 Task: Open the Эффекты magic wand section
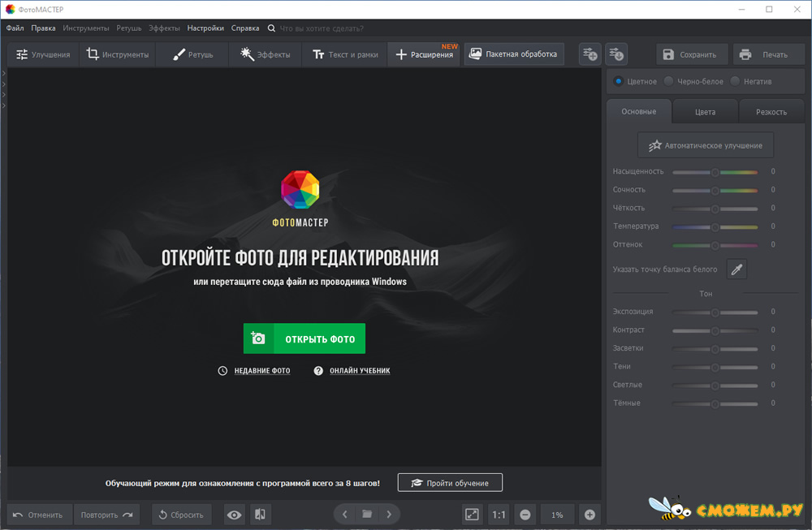pos(266,54)
